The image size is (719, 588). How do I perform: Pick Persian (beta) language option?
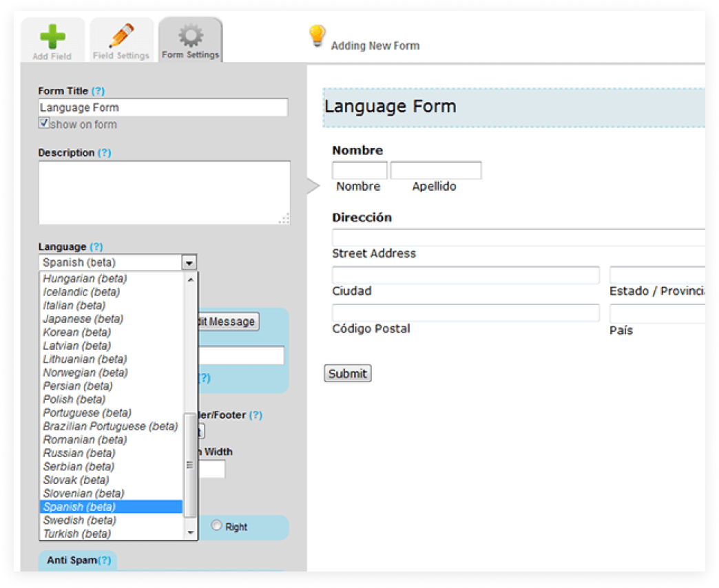pyautogui.click(x=78, y=386)
